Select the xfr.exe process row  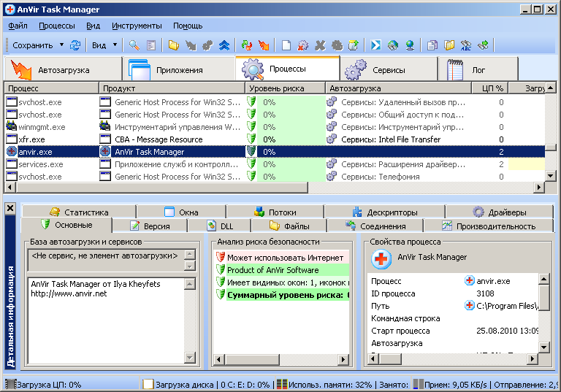tap(275, 139)
